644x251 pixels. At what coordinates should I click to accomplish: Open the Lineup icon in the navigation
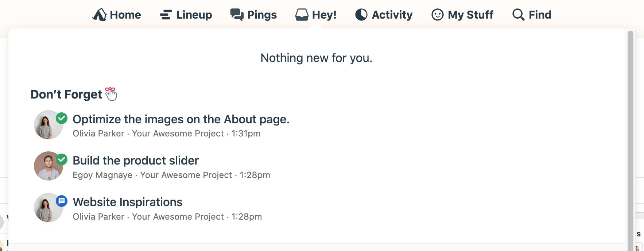click(x=165, y=15)
